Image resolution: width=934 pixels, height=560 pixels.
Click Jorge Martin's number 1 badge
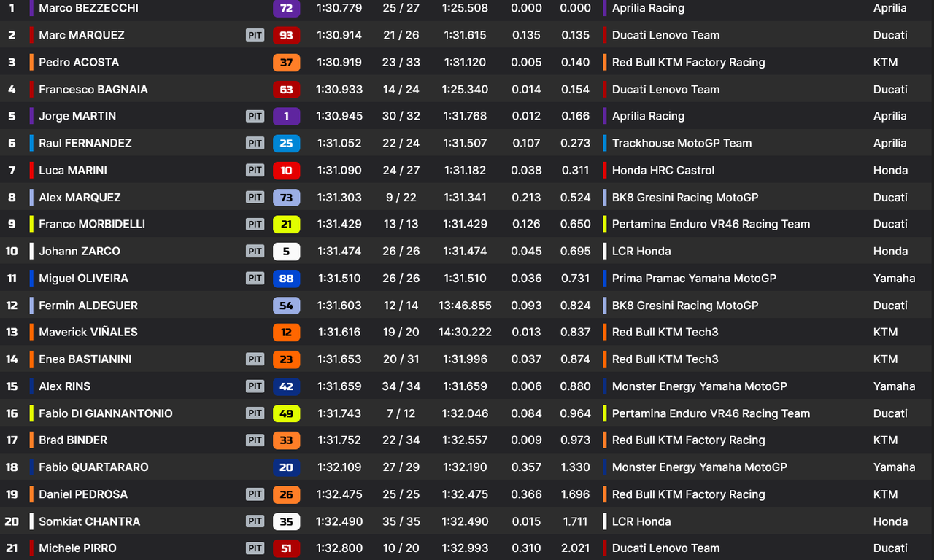pyautogui.click(x=286, y=116)
